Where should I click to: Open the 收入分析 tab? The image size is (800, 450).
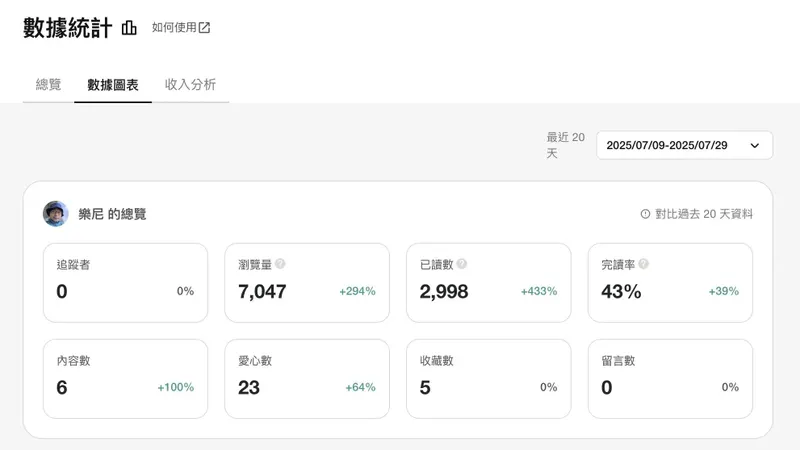tap(190, 84)
